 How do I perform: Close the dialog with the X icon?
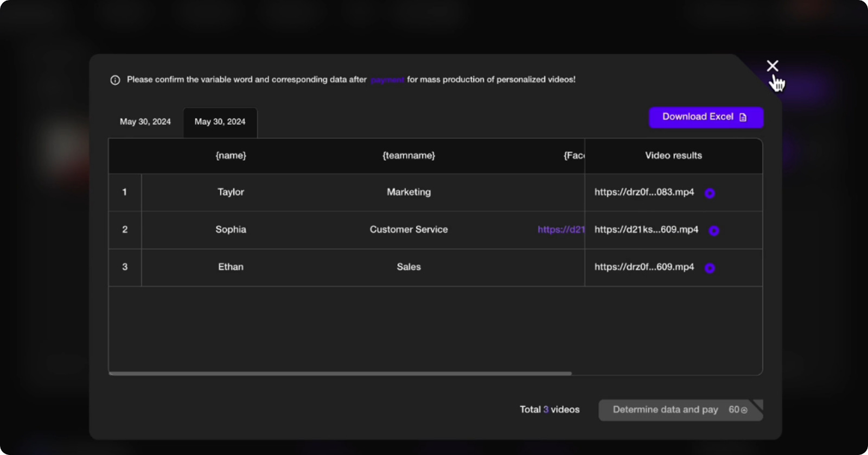773,66
